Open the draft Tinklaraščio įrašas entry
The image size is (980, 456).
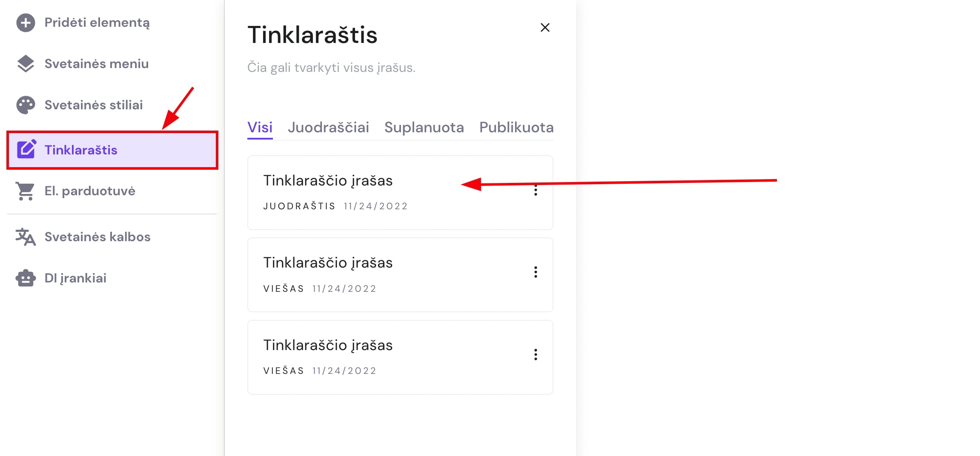click(x=329, y=180)
